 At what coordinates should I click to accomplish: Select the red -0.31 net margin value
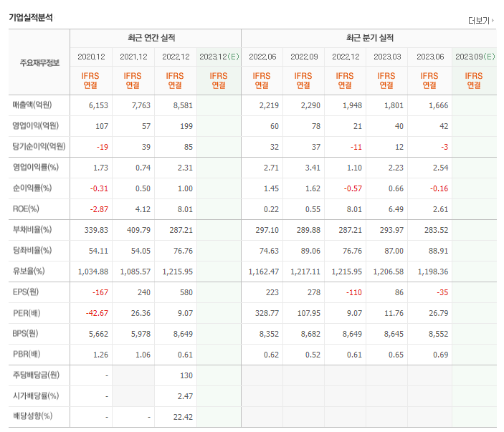click(99, 188)
